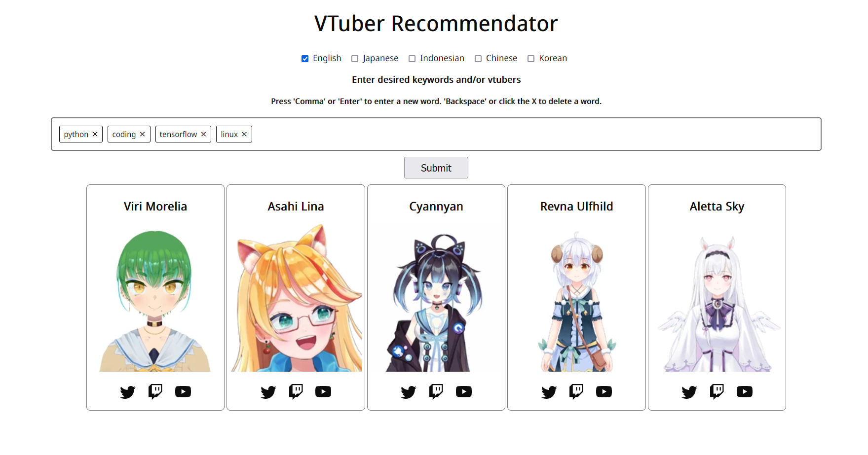868x455 pixels.
Task: Open Asahi Lina's Twitch icon
Action: tap(296, 391)
